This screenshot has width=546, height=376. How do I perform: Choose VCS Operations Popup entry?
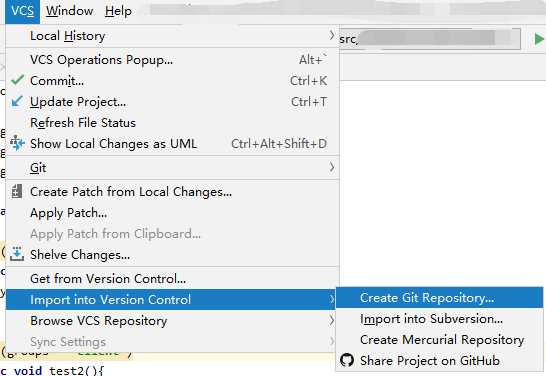click(x=172, y=60)
